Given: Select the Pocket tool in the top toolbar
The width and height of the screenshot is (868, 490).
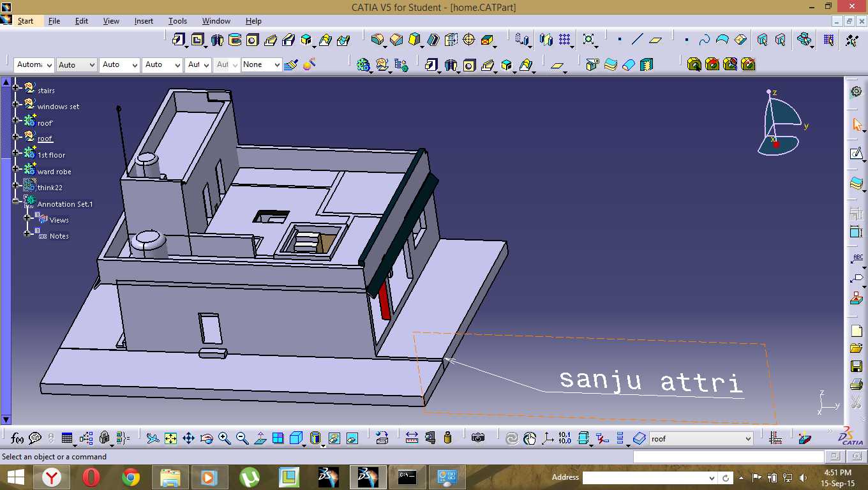Looking at the screenshot, I should click(x=197, y=40).
